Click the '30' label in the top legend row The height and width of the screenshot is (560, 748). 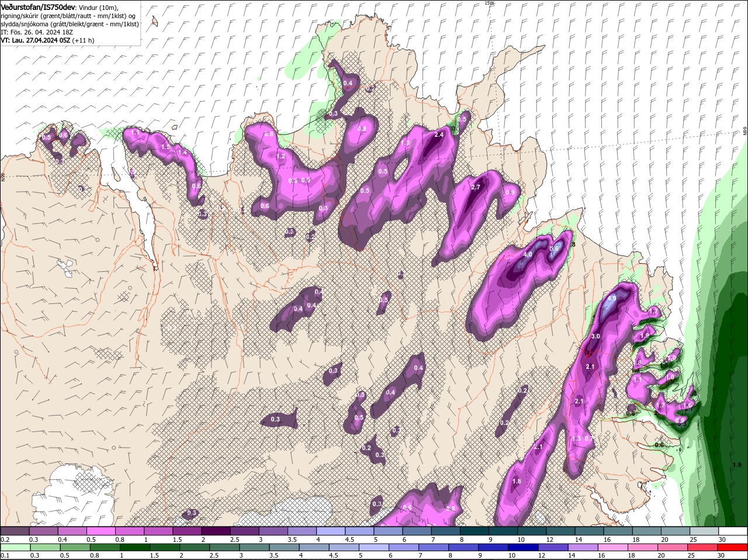pos(722,539)
